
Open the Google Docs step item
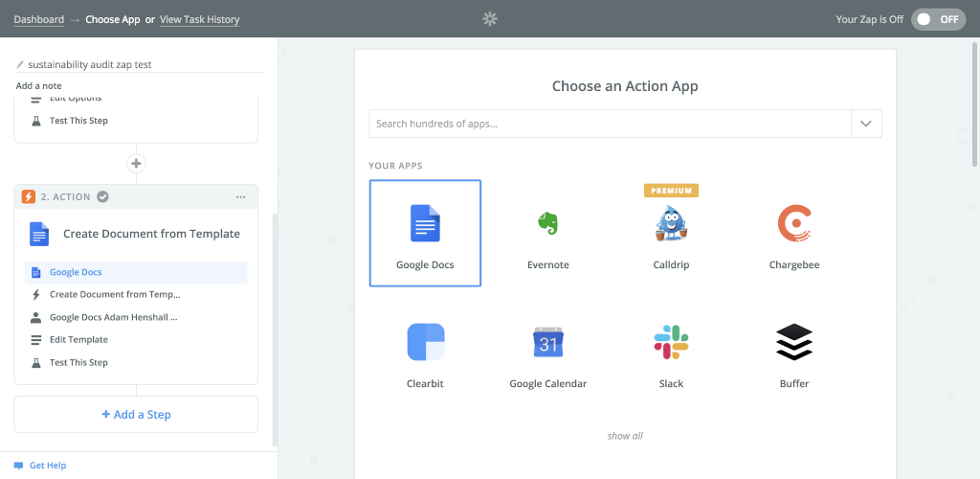136,272
